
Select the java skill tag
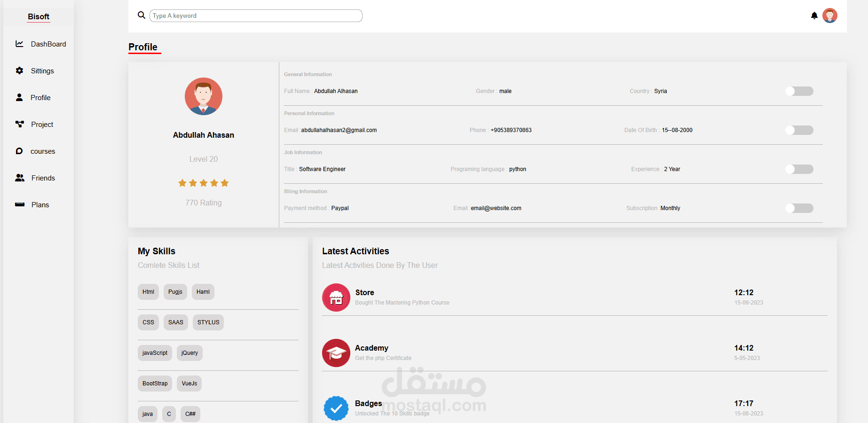pyautogui.click(x=148, y=414)
